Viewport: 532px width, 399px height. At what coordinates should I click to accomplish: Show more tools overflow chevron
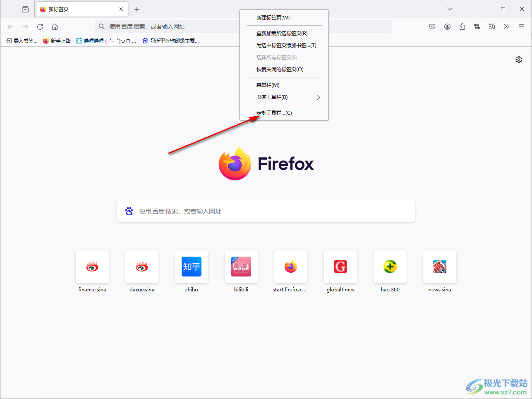point(507,26)
